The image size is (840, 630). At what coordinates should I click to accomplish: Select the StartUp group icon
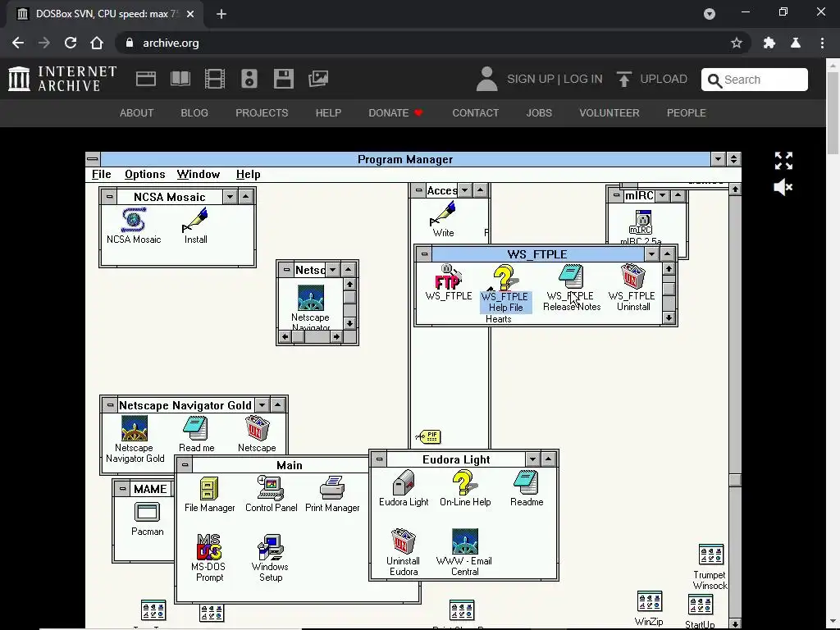[x=701, y=605]
